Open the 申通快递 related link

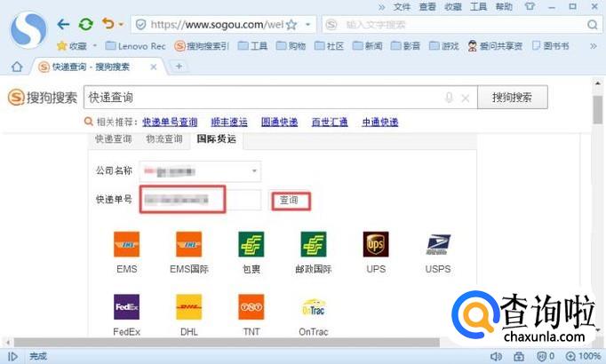[x=380, y=122]
